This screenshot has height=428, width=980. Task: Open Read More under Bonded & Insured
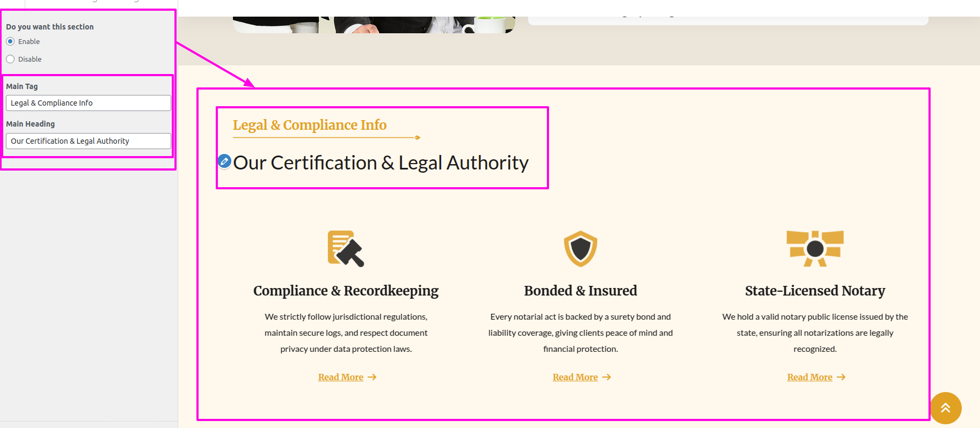click(x=575, y=378)
